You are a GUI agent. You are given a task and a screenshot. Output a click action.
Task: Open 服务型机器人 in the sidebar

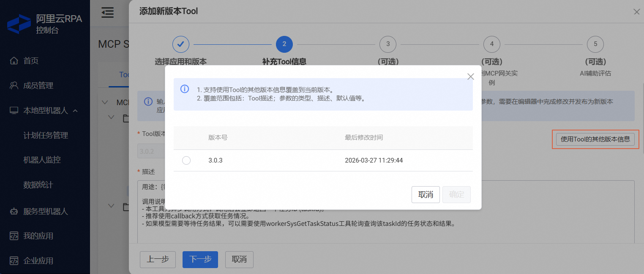pos(46,211)
